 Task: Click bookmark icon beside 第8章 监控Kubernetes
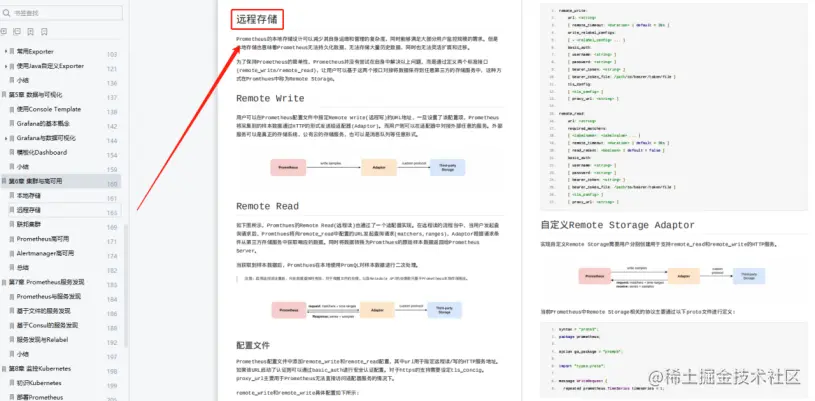click(4, 368)
